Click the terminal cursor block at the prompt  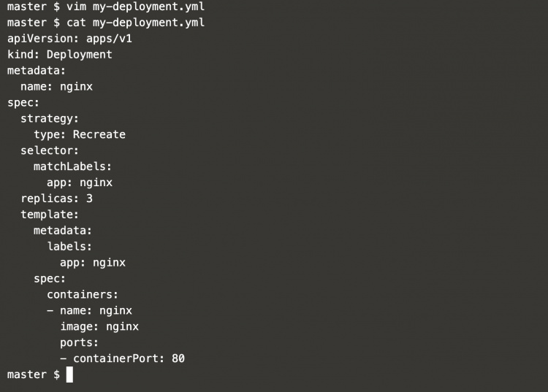69,374
